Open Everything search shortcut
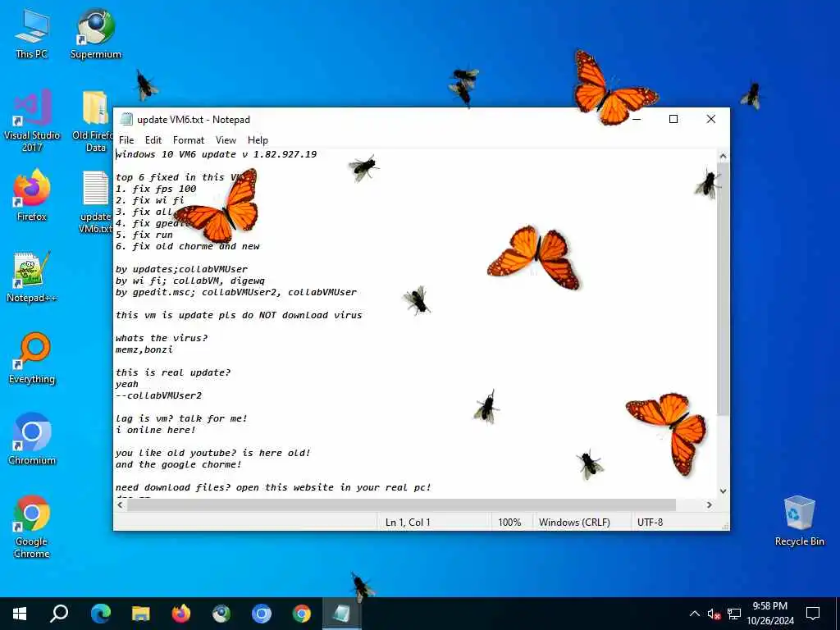This screenshot has width=840, height=630. 32,358
